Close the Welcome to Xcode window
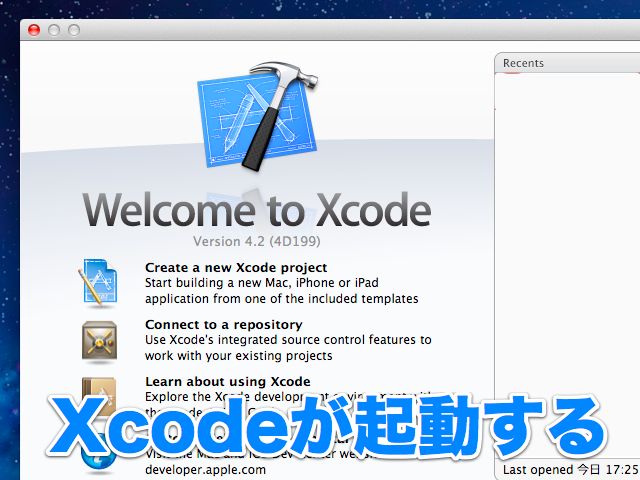Viewport: 640px width, 480px height. tap(34, 30)
